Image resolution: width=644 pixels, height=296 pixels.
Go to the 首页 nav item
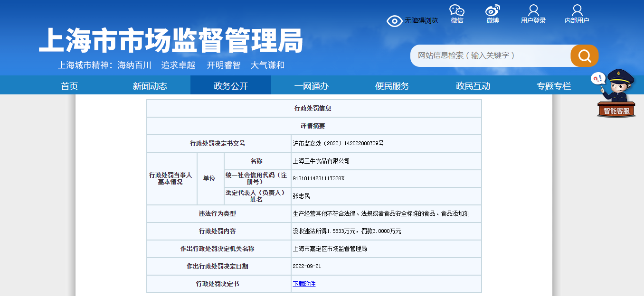[69, 86]
